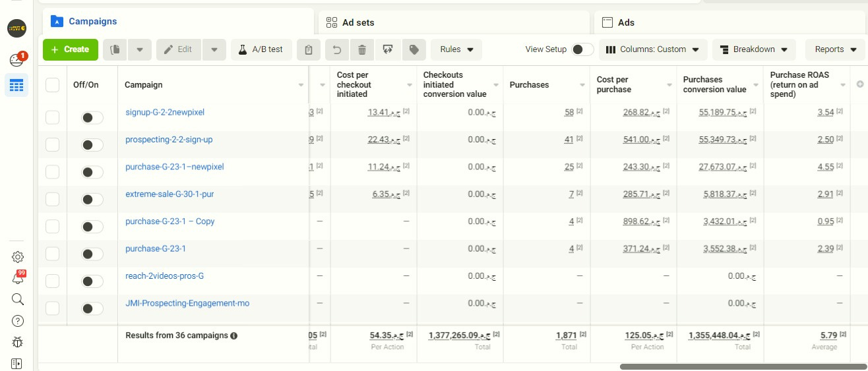Open the purchase-G-23-1–newpixel campaign link
Screen dimensions: 868x371
pyautogui.click(x=175, y=167)
